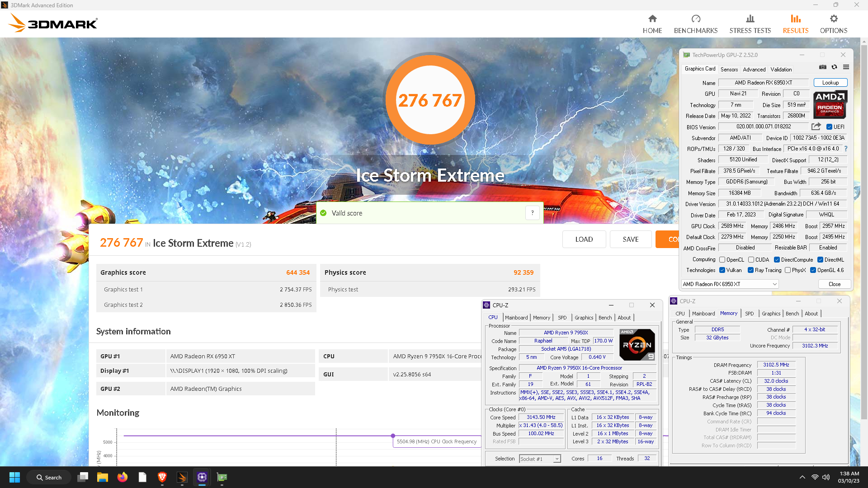Go to 3DMark Home
The height and width of the screenshot is (488, 868).
(x=652, y=24)
